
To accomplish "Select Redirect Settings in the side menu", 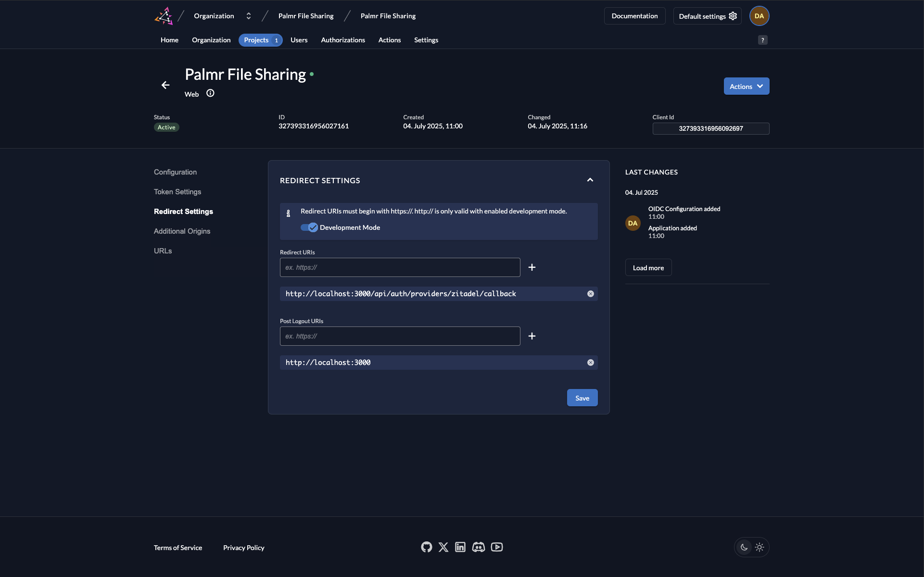I will pyautogui.click(x=183, y=212).
